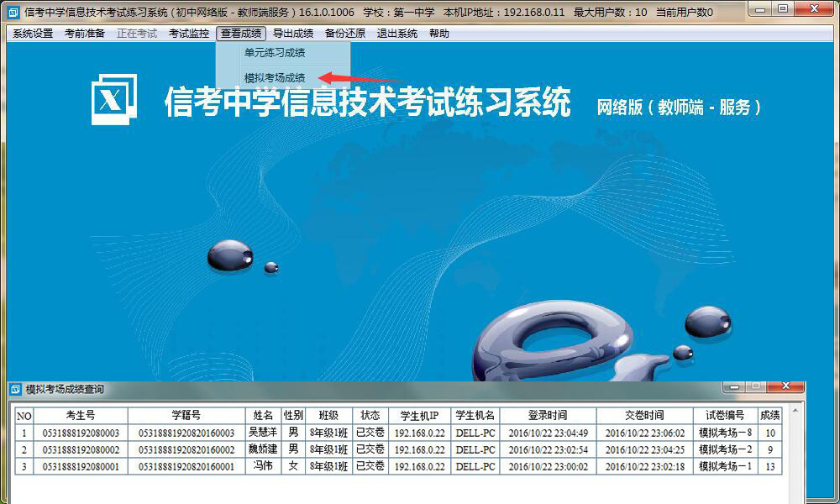Open the 考前准备 menu
The width and height of the screenshot is (840, 504).
point(85,34)
